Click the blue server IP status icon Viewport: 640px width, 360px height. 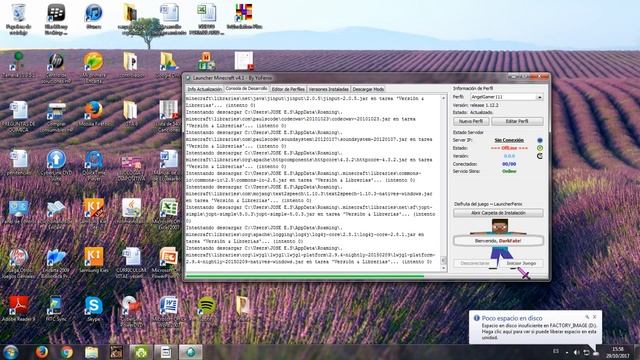pyautogui.click(x=540, y=140)
